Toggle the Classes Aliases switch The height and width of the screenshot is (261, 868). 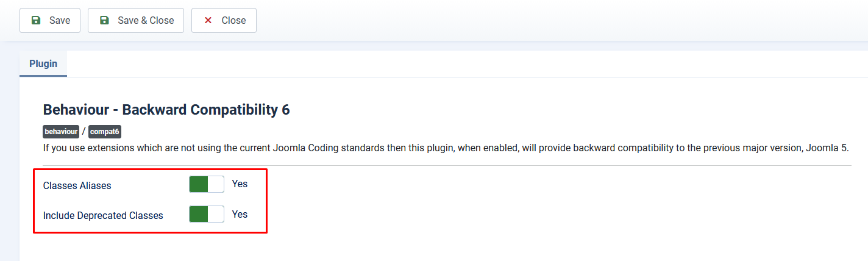click(207, 184)
